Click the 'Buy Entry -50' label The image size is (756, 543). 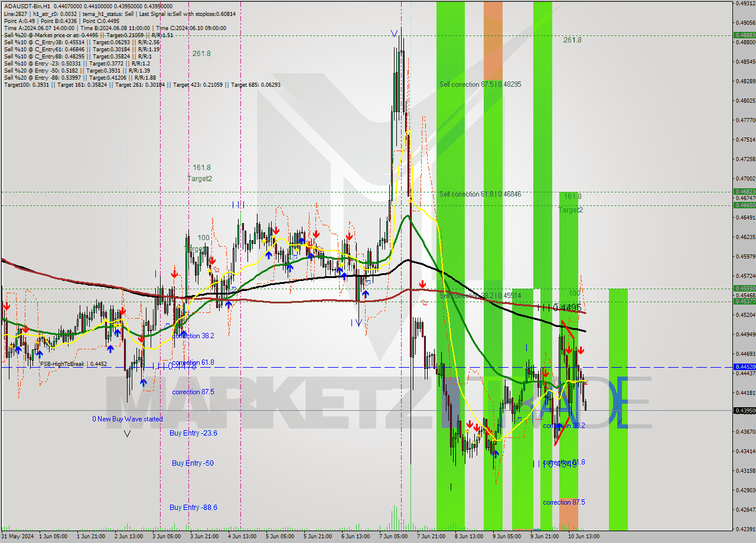pyautogui.click(x=193, y=463)
